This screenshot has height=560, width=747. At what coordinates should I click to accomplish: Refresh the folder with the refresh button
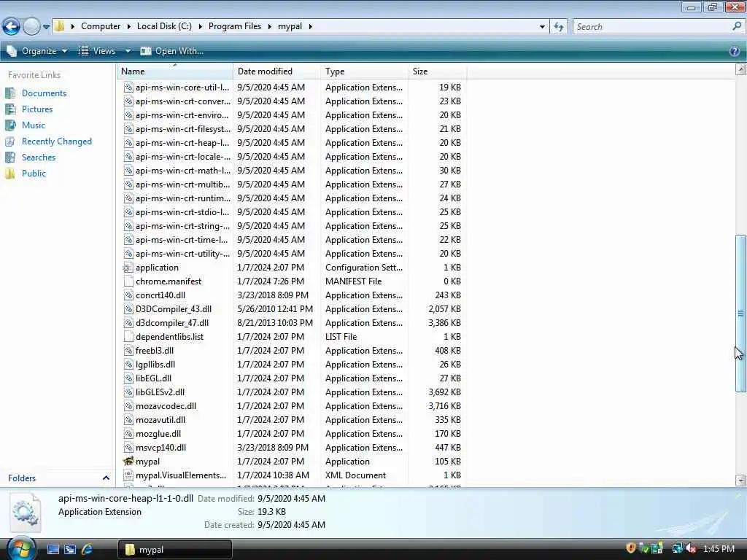click(x=558, y=27)
